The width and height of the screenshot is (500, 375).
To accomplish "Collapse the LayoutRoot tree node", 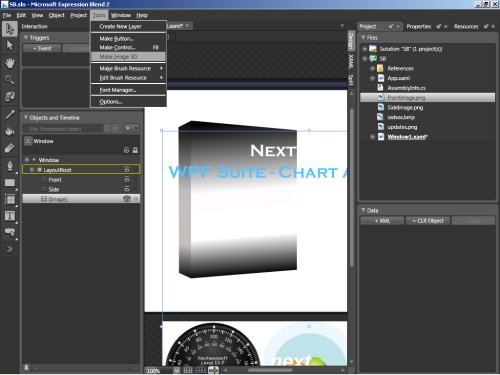I will click(32, 170).
